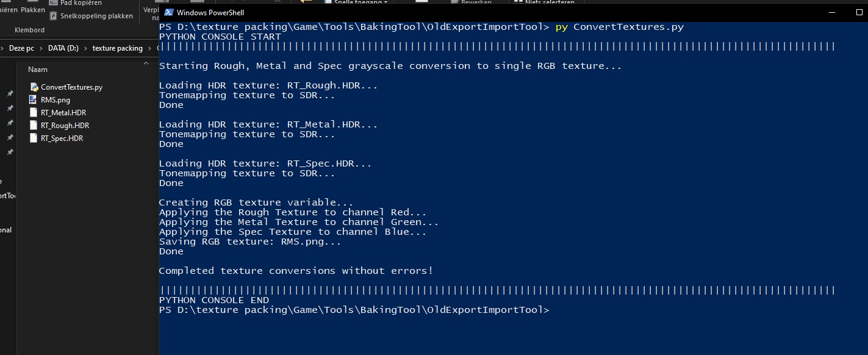The image size is (868, 355).
Task: Go to the Deze pc breadcrumb
Action: (x=21, y=48)
